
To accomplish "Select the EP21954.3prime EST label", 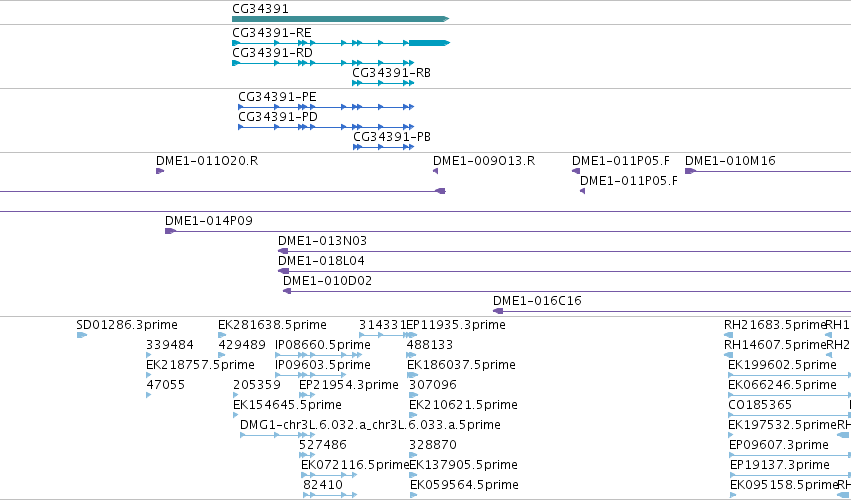I will 348,385.
